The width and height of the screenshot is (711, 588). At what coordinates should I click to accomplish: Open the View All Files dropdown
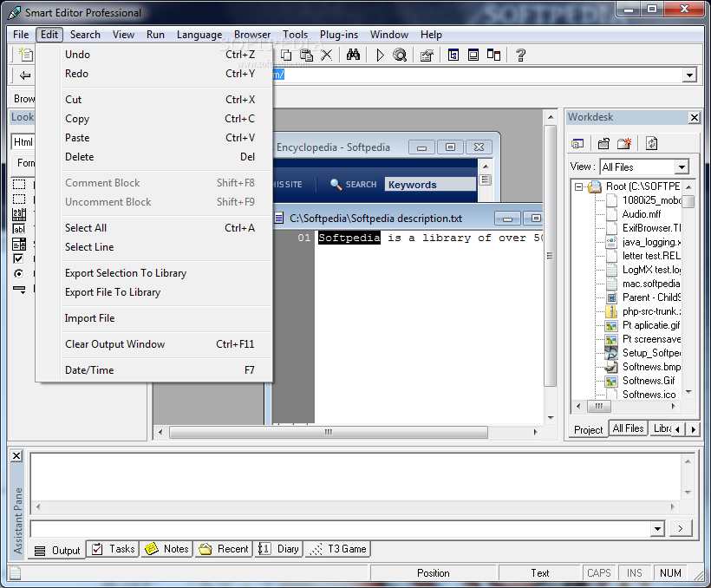(x=682, y=167)
